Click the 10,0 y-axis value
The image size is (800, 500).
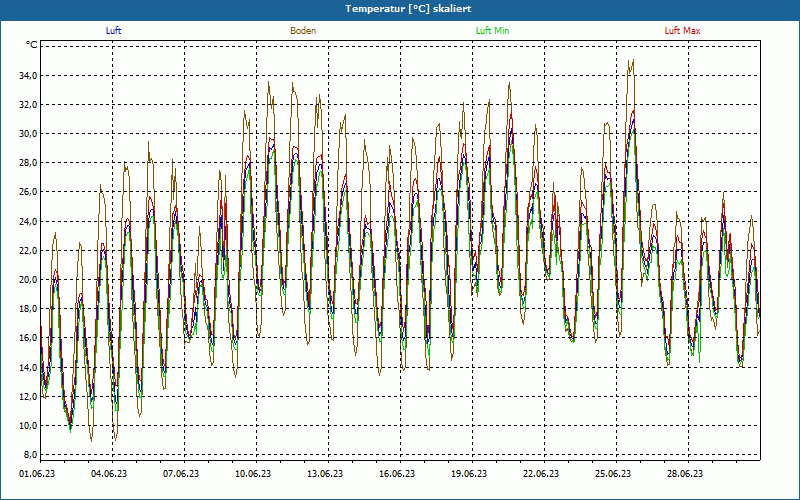coord(28,426)
